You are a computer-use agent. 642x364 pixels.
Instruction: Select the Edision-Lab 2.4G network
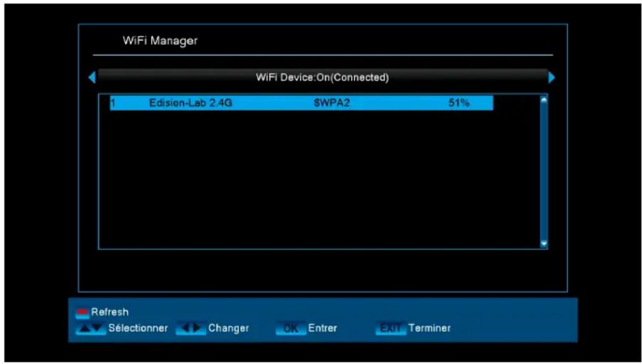[x=191, y=103]
